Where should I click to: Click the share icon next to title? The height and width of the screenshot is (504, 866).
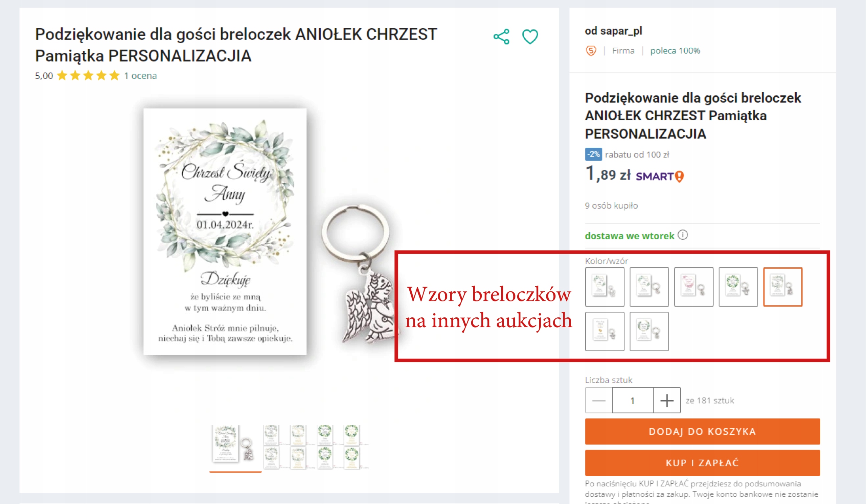click(501, 37)
